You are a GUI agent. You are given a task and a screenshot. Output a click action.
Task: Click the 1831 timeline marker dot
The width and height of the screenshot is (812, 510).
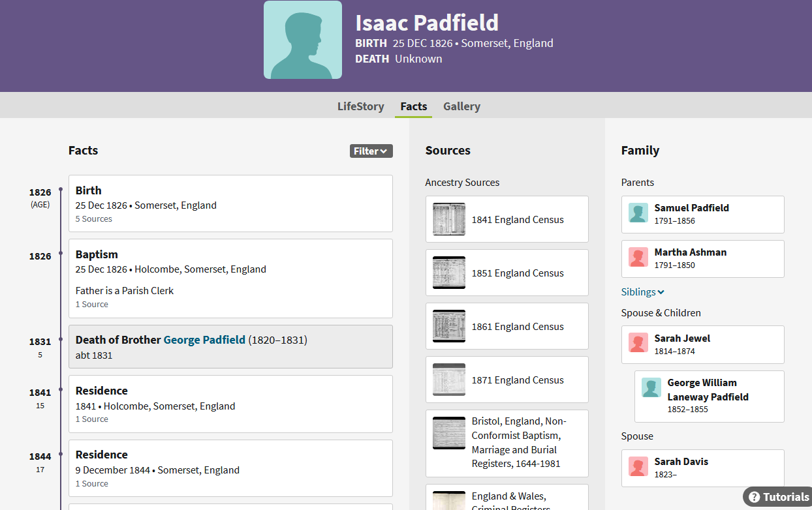(61, 339)
